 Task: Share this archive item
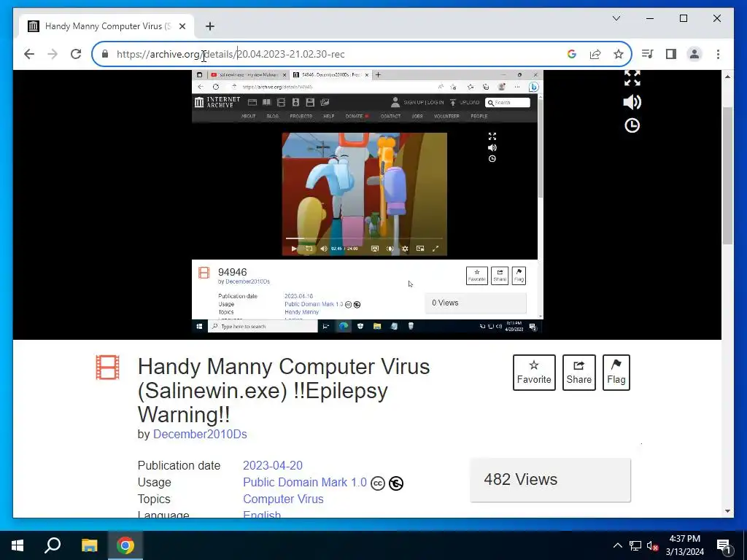(x=578, y=373)
